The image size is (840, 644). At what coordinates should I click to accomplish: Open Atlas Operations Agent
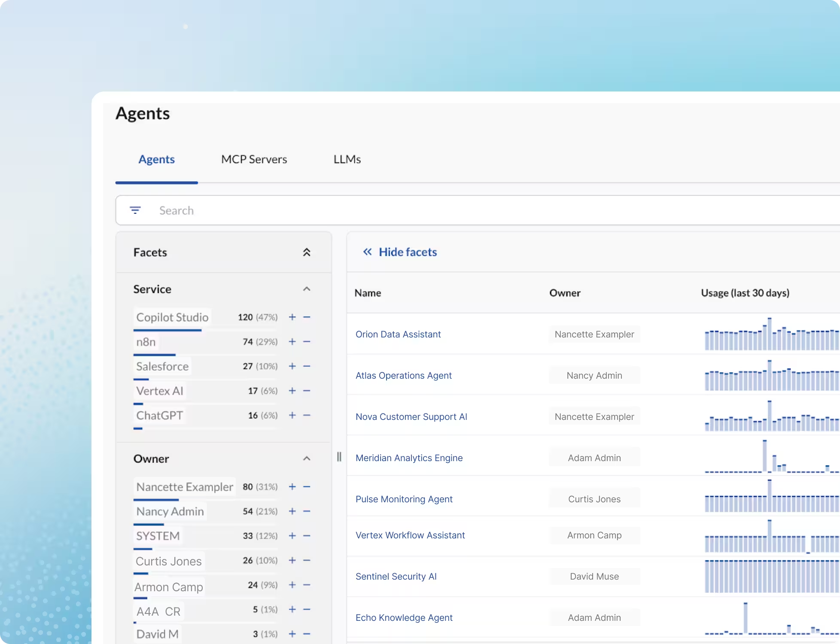click(404, 376)
